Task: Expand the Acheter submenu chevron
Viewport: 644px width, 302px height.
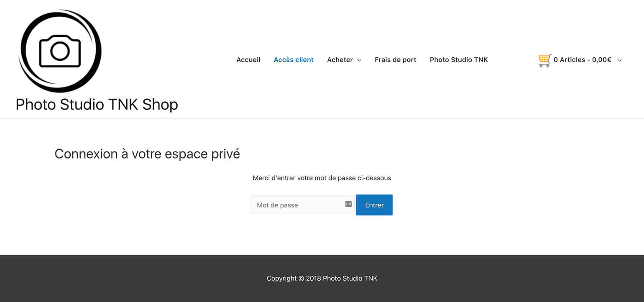Action: pos(359,60)
